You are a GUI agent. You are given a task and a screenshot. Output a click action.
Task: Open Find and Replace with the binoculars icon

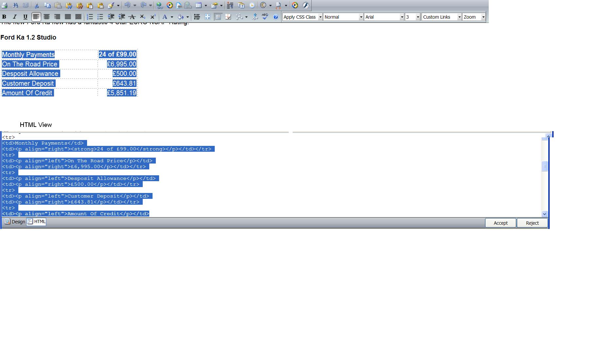[x=15, y=5]
